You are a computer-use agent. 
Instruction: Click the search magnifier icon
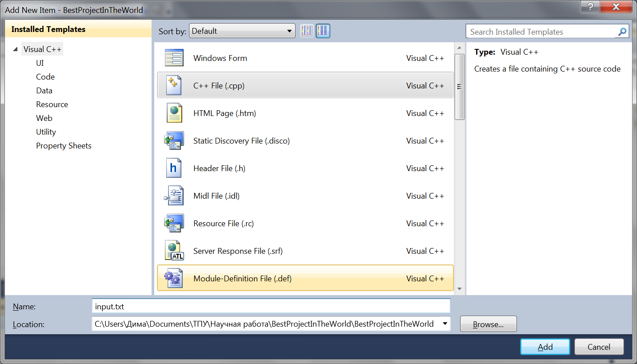tap(623, 32)
